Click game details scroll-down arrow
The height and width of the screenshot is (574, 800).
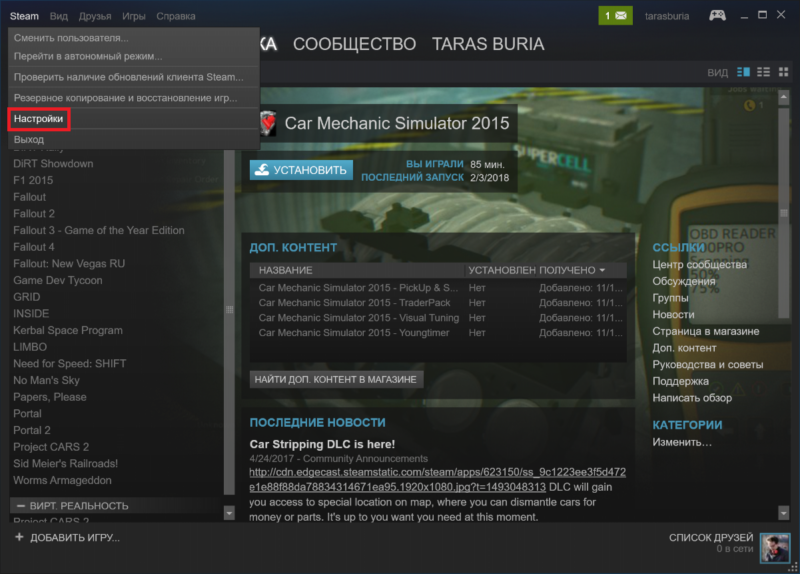[x=784, y=513]
